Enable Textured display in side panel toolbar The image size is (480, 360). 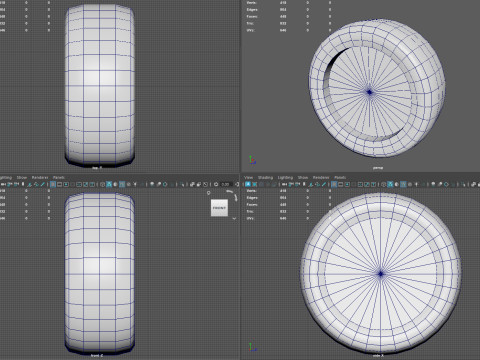tap(410, 184)
